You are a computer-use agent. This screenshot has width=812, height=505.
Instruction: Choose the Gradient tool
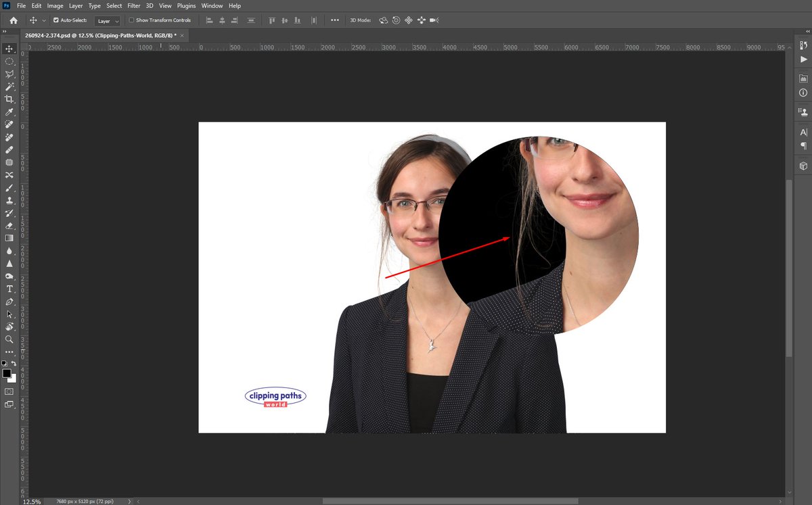[9, 238]
